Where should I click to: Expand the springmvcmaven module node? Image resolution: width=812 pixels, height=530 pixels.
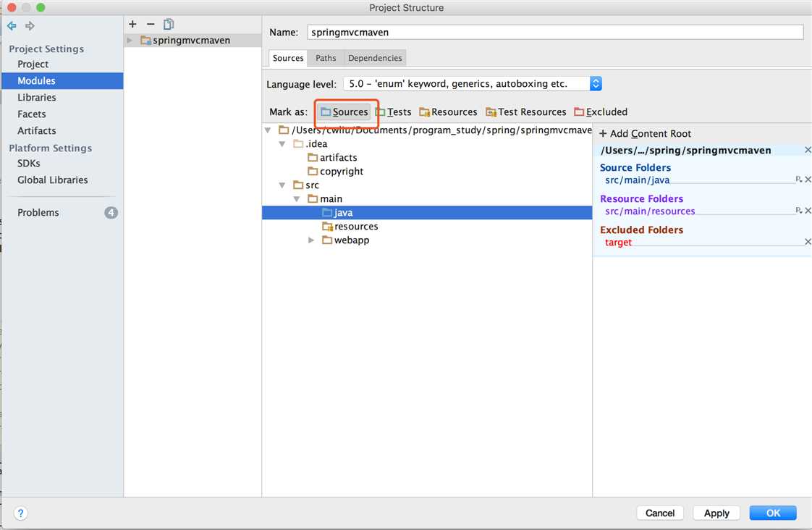[x=130, y=41]
